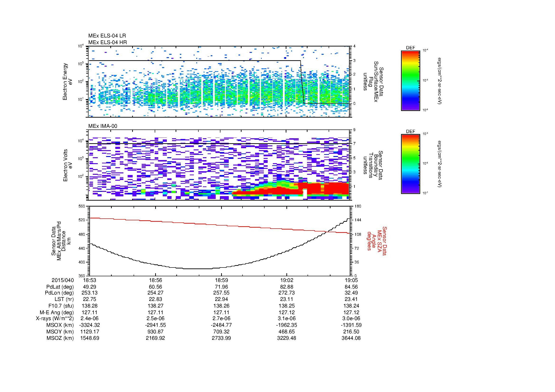Click the X-rays value '3.1e-06'
Image resolution: width=555 pixels, height=392 pixels.
(x=287, y=318)
